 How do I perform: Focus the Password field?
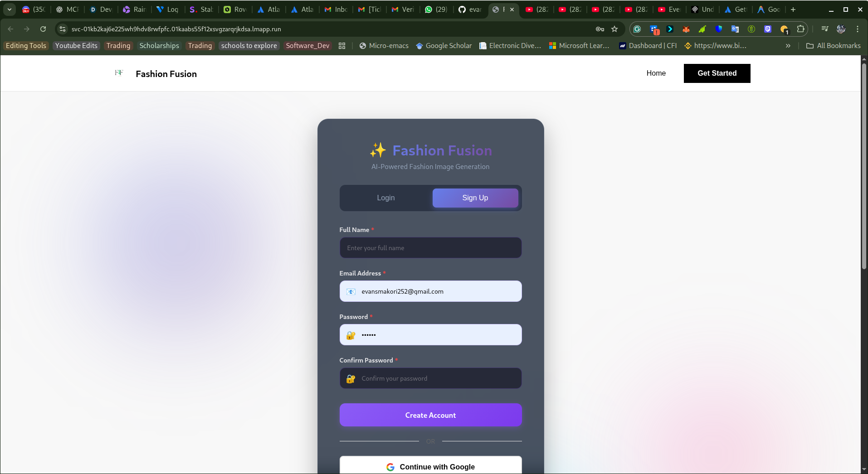(430, 335)
